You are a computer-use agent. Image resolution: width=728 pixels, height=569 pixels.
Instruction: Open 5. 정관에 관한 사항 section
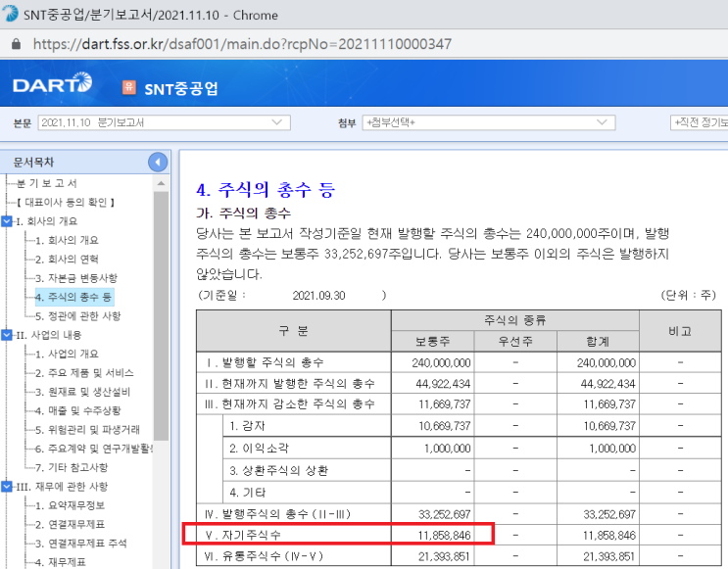77,316
